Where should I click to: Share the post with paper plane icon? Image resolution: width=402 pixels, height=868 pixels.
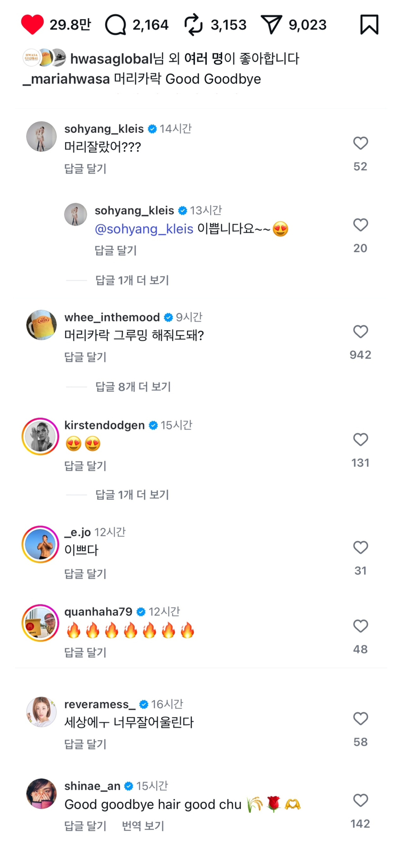(271, 25)
